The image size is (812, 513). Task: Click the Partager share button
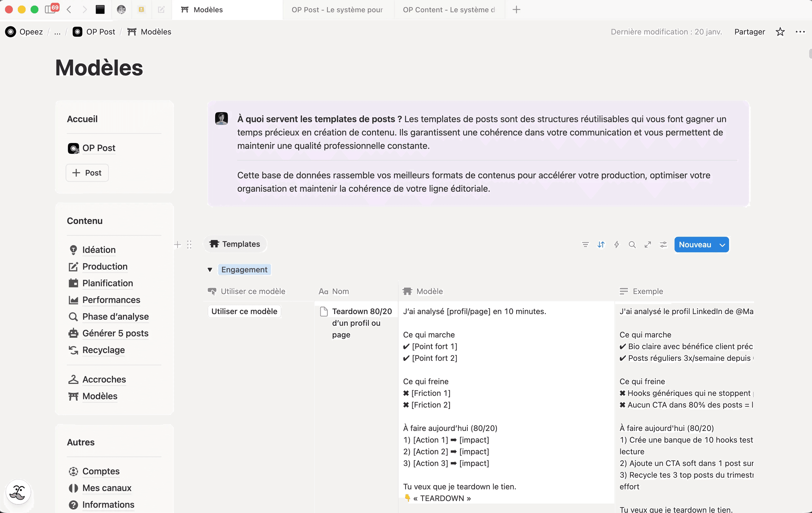pos(749,32)
